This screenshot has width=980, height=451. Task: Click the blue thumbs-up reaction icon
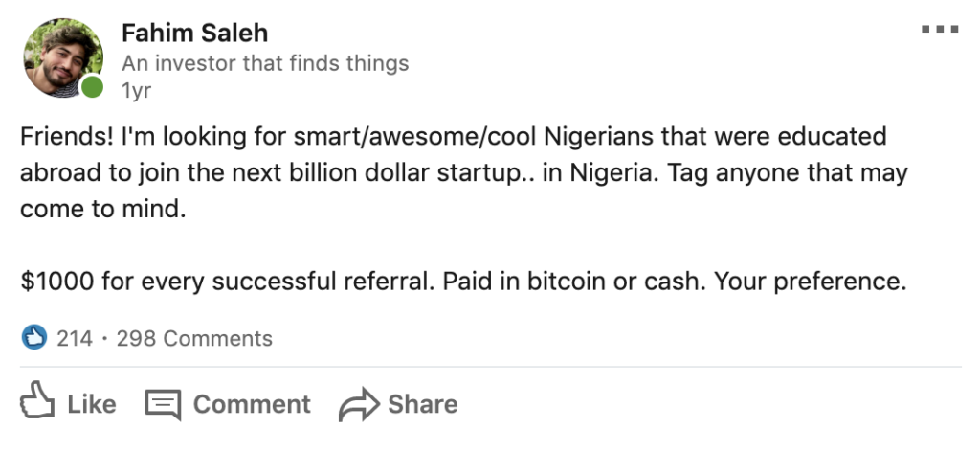(x=34, y=338)
